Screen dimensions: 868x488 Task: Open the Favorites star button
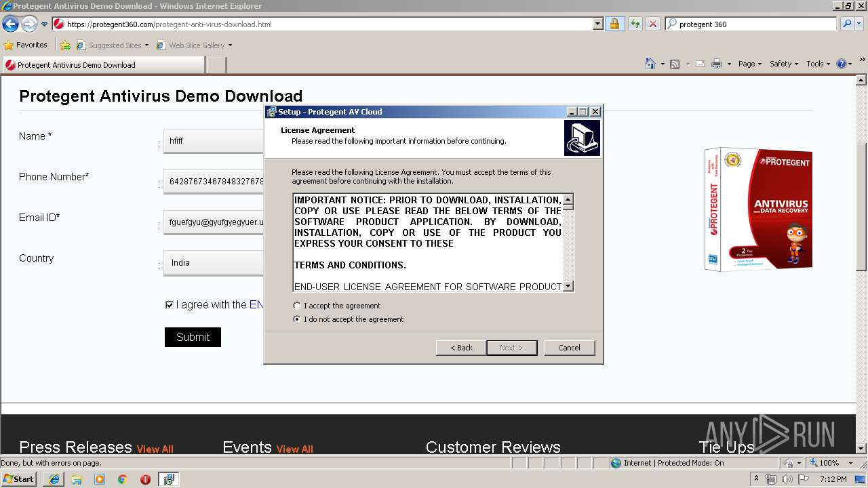tap(26, 45)
